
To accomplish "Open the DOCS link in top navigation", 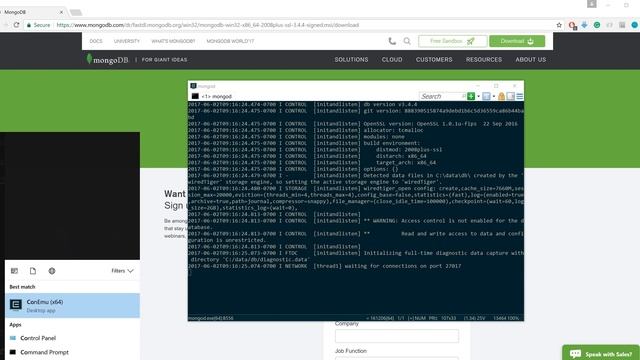I will pos(96,41).
